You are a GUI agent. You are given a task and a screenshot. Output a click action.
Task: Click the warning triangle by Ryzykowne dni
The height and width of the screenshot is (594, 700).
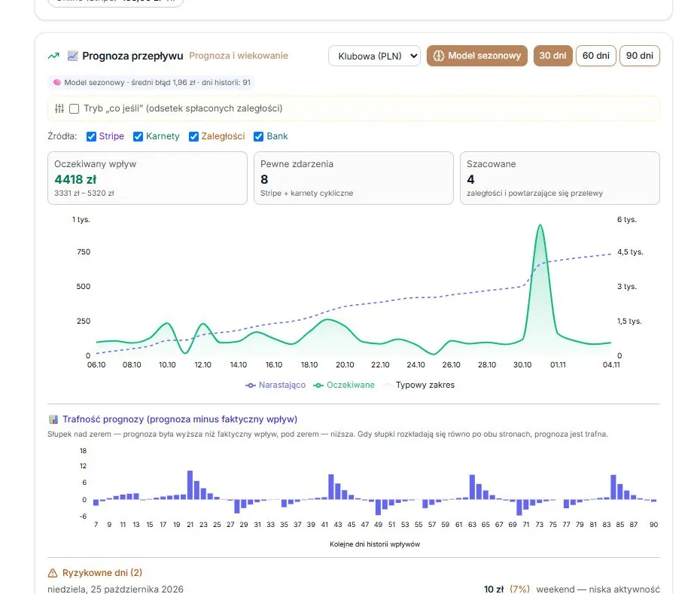[x=53, y=573]
